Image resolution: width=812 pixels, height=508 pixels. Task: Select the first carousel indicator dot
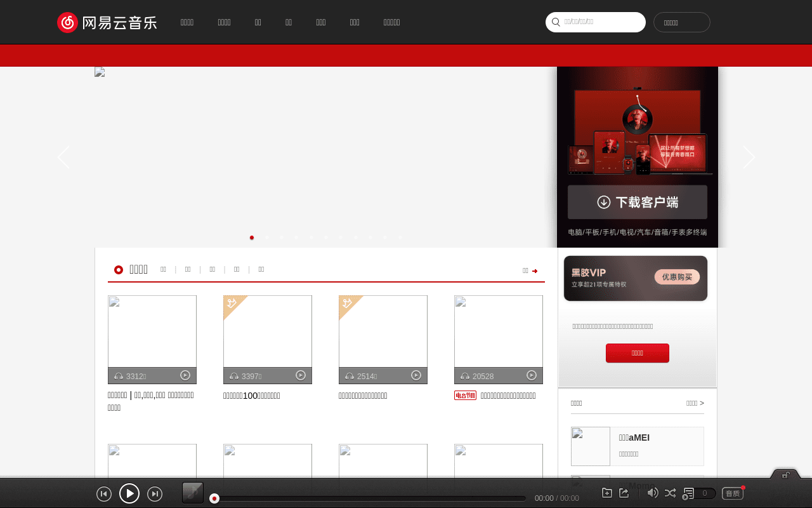252,237
